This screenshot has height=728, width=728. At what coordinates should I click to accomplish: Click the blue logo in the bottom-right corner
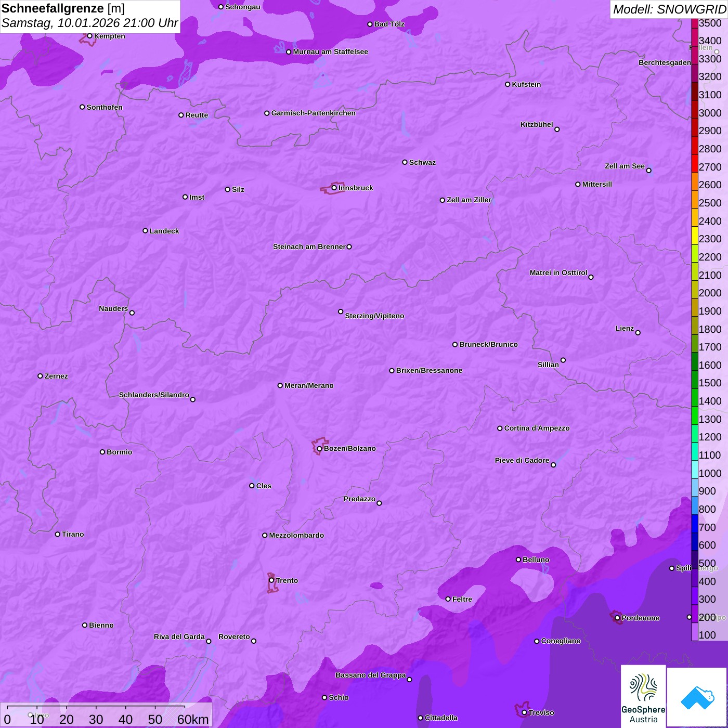(697, 698)
